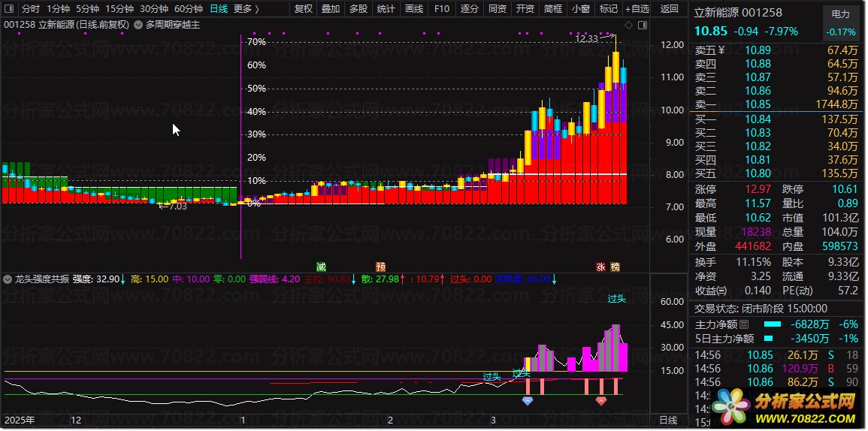Click green 减 marker

pyautogui.click(x=321, y=267)
